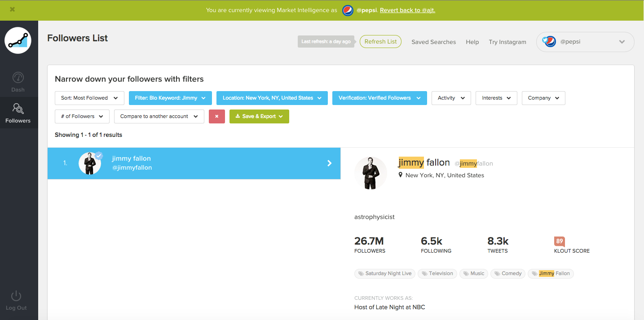Click the Saturday Night Live tag
The height and width of the screenshot is (320, 644).
(x=385, y=273)
